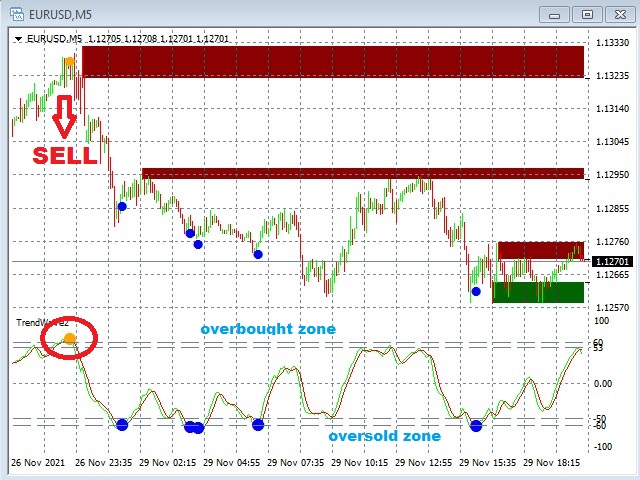Click the blue price dot near 1.12855

[x=122, y=207]
